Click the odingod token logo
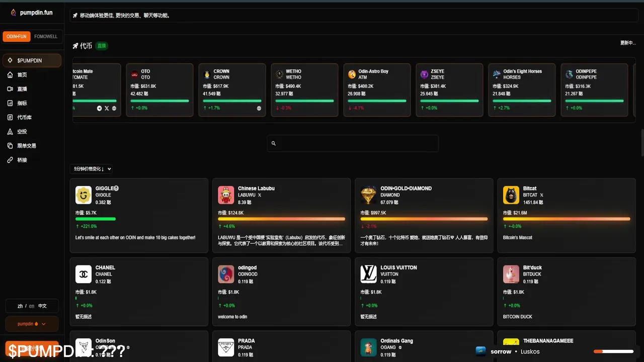The width and height of the screenshot is (644, 362). pos(226,274)
